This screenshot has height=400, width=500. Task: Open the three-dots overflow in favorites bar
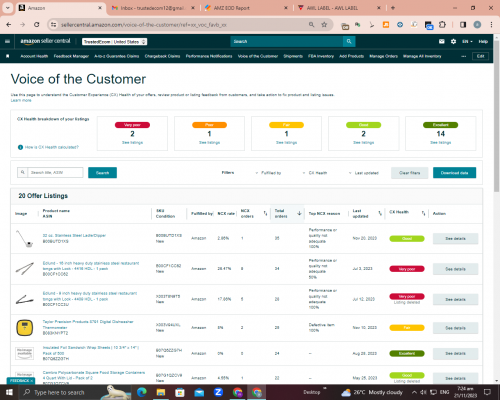(x=463, y=56)
